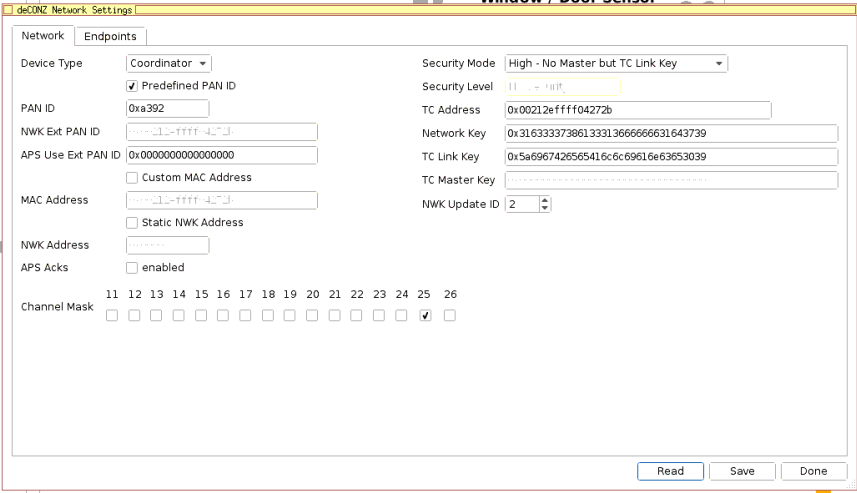Click the NWK Ext PAN ID field
Image resolution: width=857 pixels, height=493 pixels.
pos(222,132)
